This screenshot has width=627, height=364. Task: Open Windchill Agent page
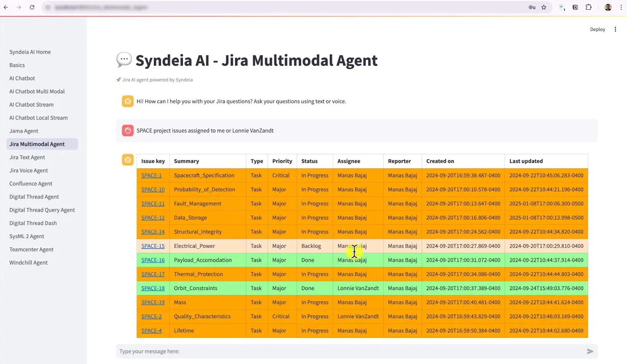click(29, 263)
